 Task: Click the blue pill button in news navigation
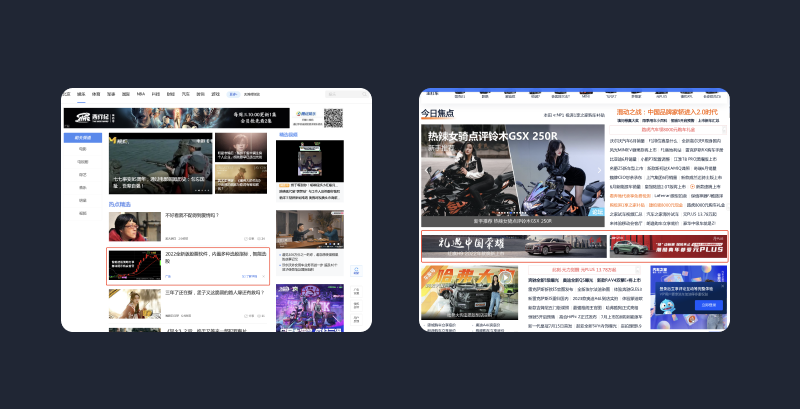(x=233, y=94)
